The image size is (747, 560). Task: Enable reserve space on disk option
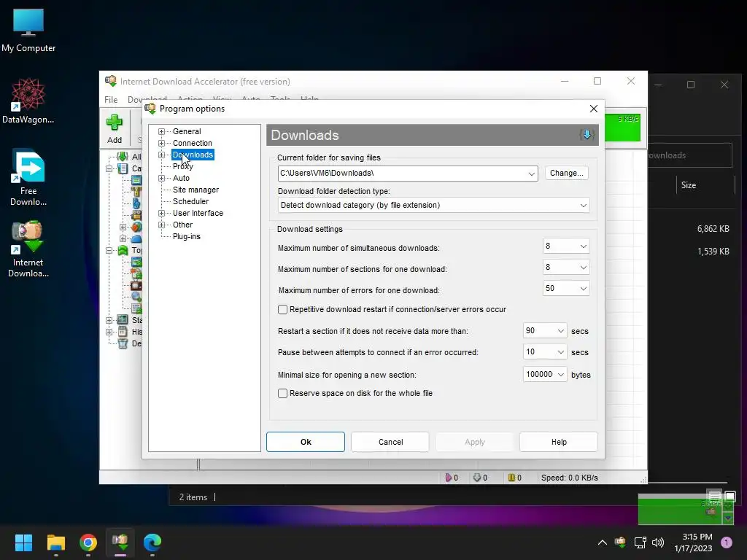click(282, 393)
